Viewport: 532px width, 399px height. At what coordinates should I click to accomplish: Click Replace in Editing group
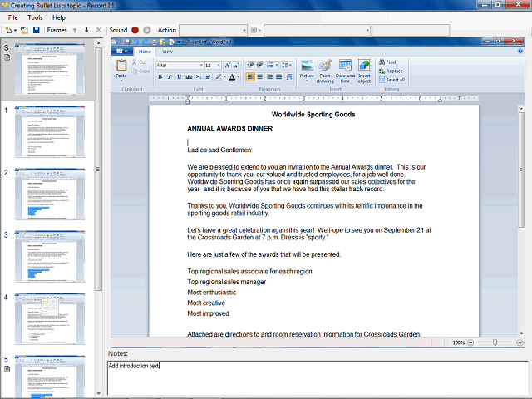[391, 71]
